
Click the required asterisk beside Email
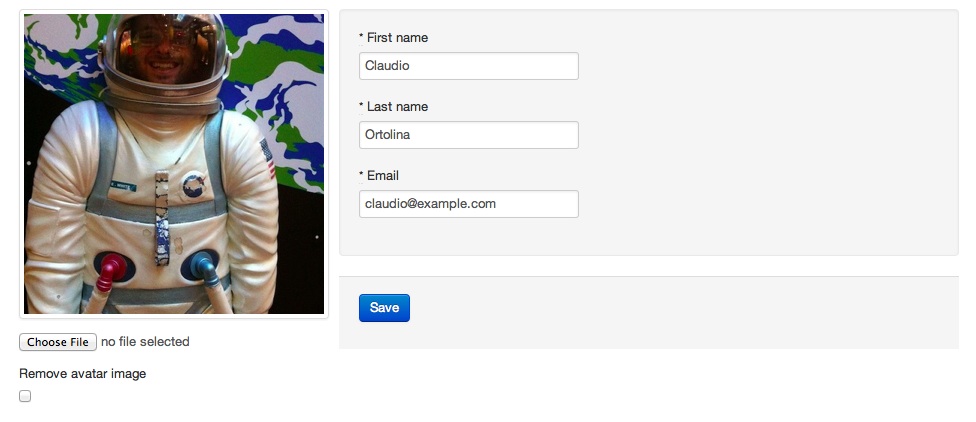[361, 175]
